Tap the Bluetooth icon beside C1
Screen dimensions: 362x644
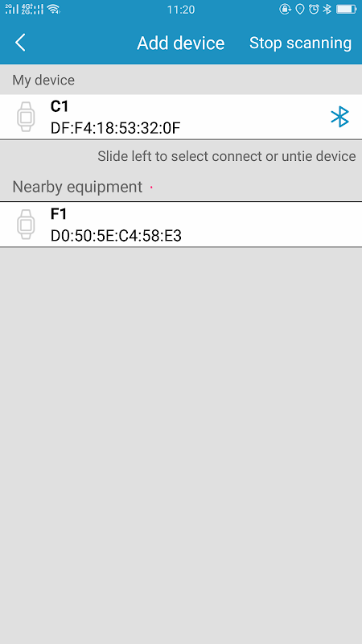click(339, 117)
